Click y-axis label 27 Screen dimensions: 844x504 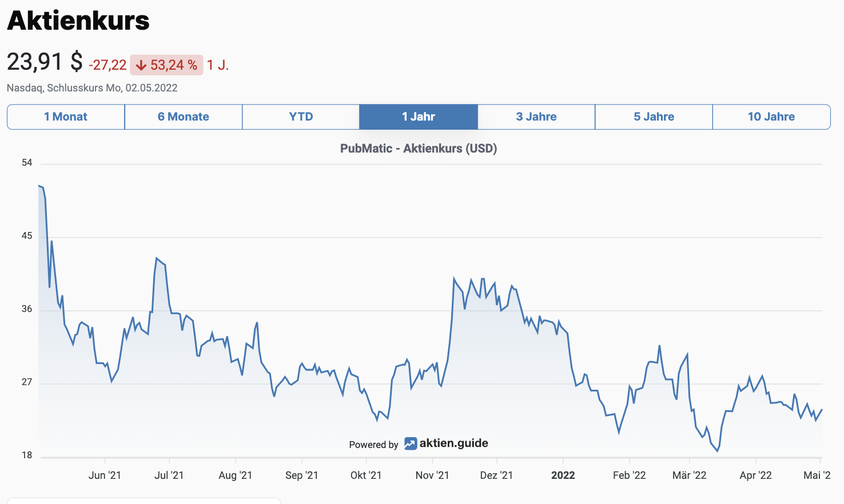tap(27, 382)
